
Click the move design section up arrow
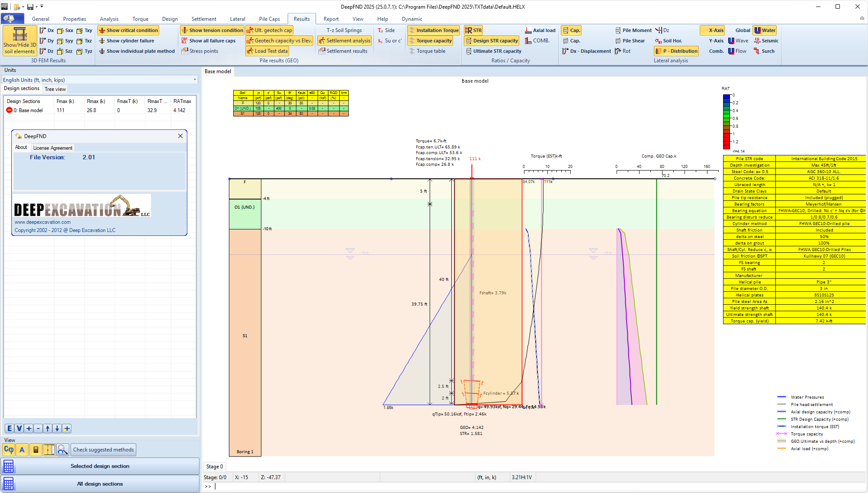tap(48, 429)
